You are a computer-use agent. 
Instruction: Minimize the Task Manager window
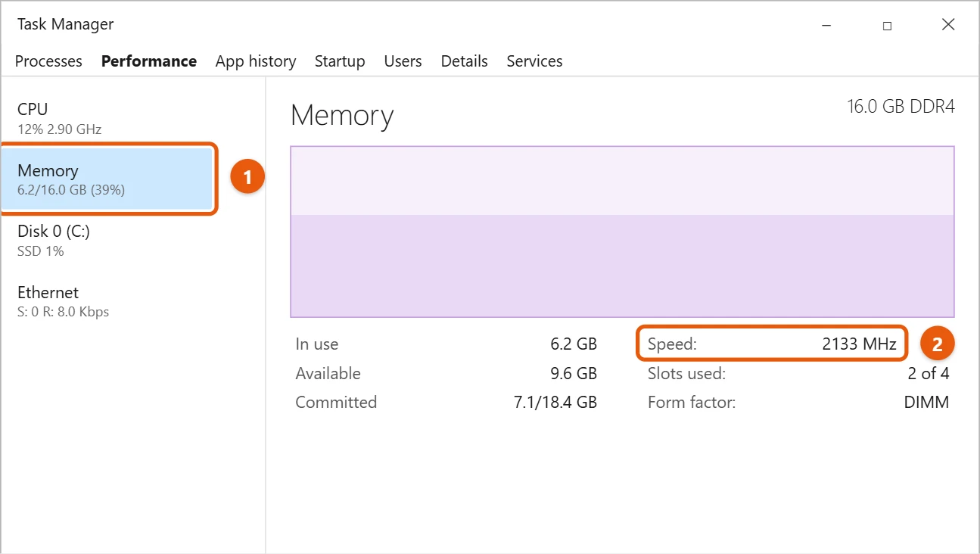[826, 25]
